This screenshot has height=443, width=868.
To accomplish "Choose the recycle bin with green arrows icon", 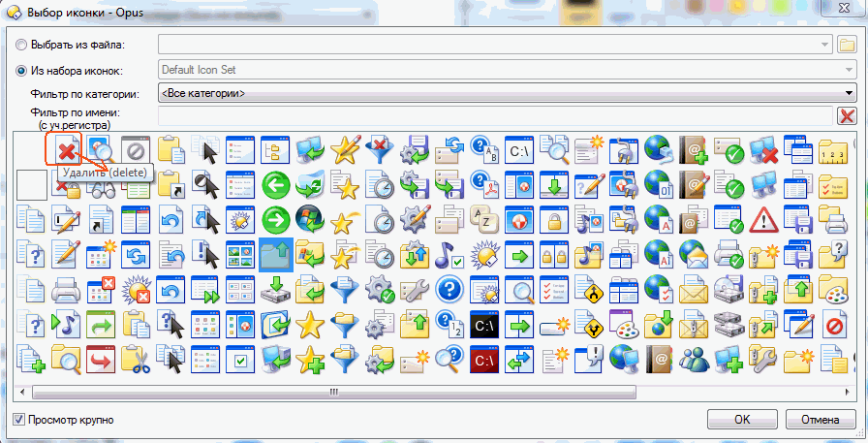I will pyautogui.click(x=310, y=184).
